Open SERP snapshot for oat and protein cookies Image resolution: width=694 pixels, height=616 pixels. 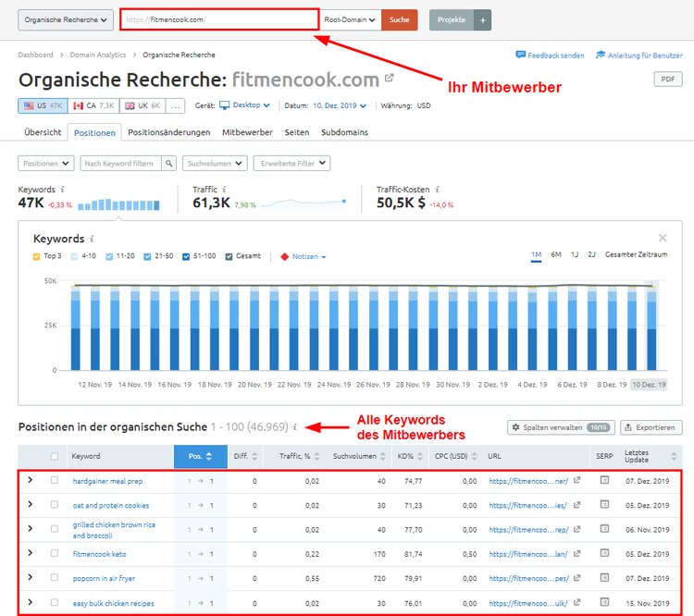point(604,504)
